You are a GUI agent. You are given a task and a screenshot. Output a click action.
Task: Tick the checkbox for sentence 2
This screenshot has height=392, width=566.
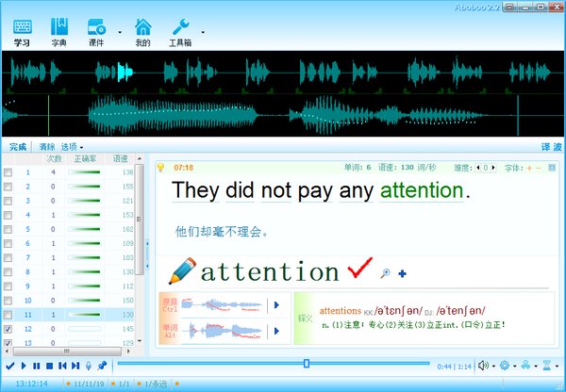pyautogui.click(x=8, y=187)
